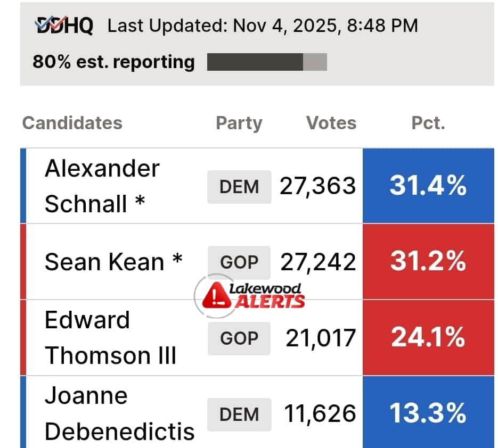
Task: Click the 27,363 vote count
Action: pyautogui.click(x=318, y=186)
